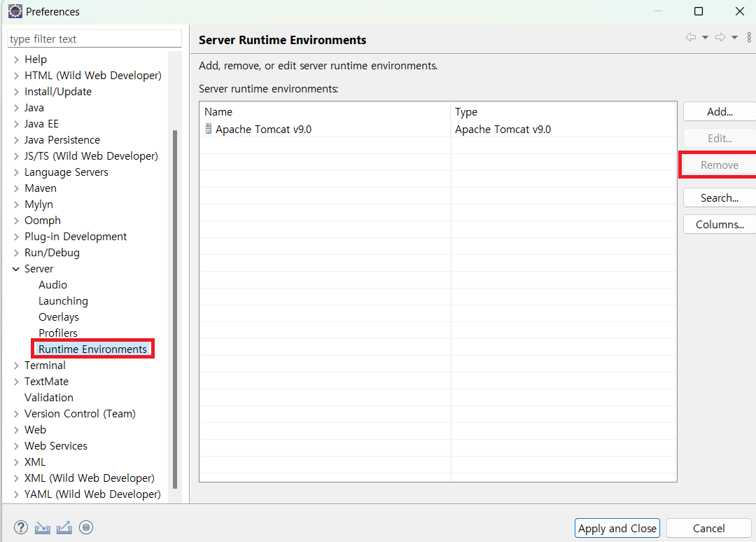Click the Export preferences icon

[64, 528]
